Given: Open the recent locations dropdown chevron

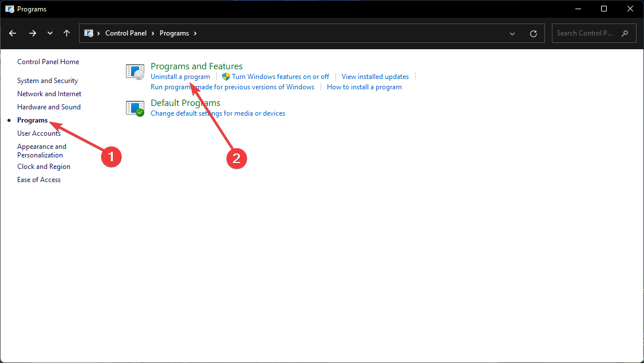Looking at the screenshot, I should click(50, 33).
